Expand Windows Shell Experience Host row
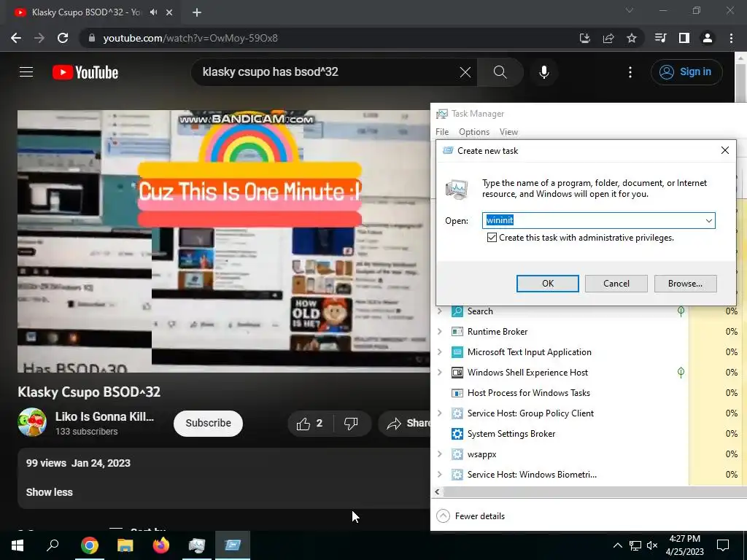Viewport: 747px width, 560px height. tap(440, 373)
